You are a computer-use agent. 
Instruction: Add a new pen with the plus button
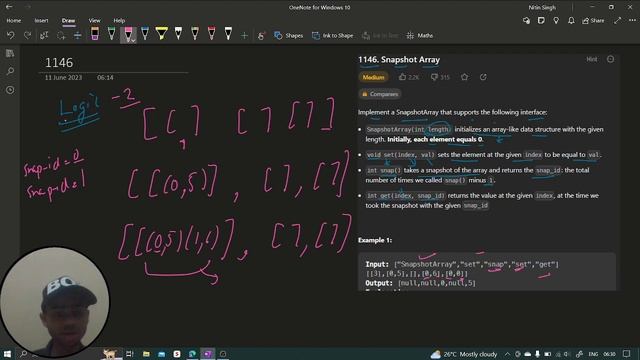(244, 36)
